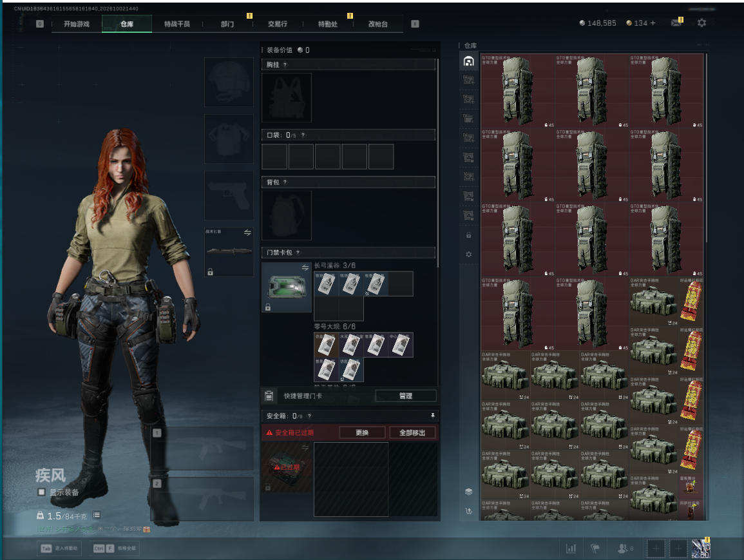
Task: Click the plus next to the 134 currency
Action: point(653,23)
